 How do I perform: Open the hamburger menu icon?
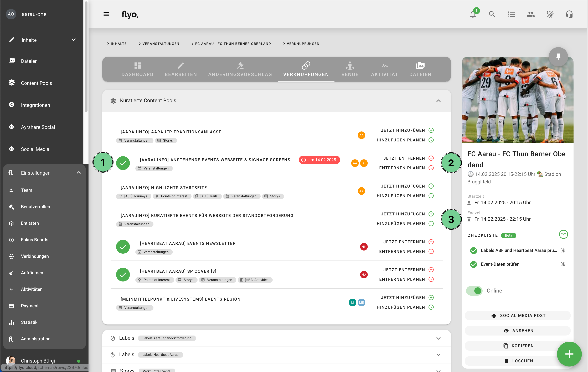(106, 14)
